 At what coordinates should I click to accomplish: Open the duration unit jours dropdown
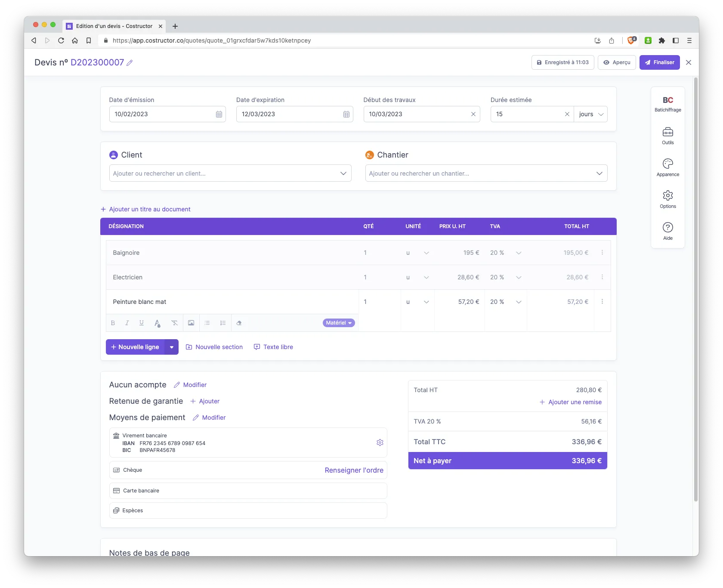click(591, 114)
